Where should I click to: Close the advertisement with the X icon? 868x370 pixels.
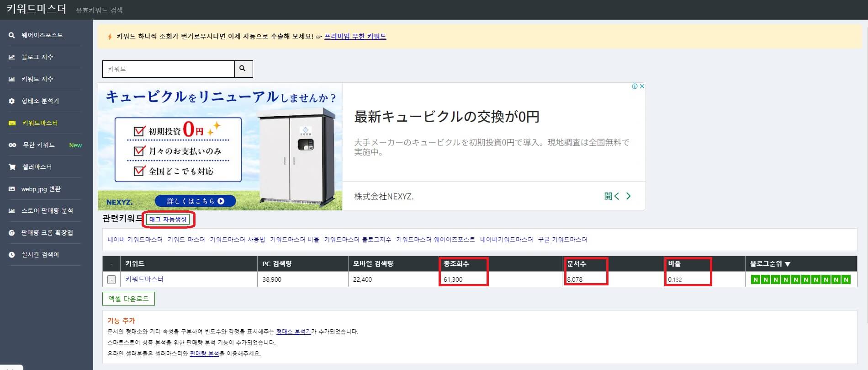(x=641, y=86)
